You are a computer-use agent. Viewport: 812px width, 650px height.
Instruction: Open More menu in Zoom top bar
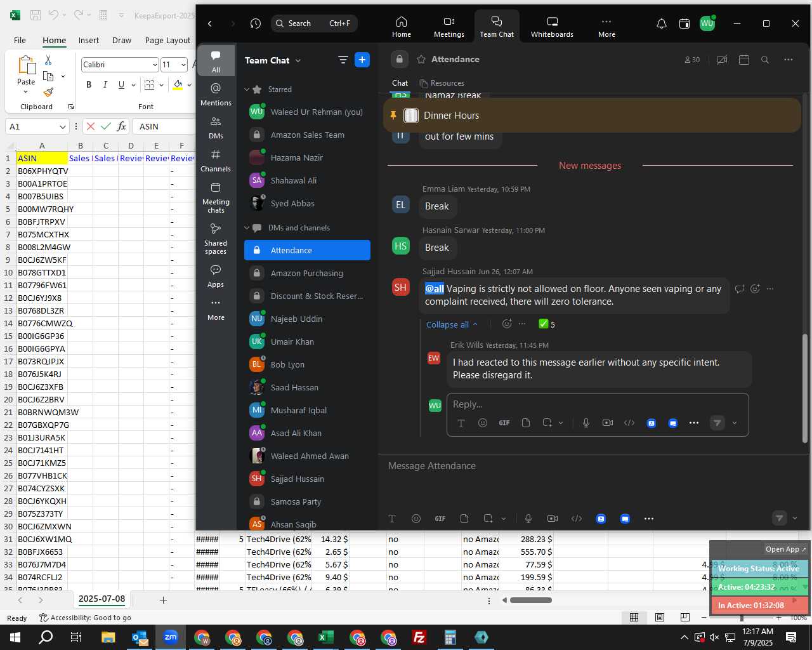coord(606,27)
